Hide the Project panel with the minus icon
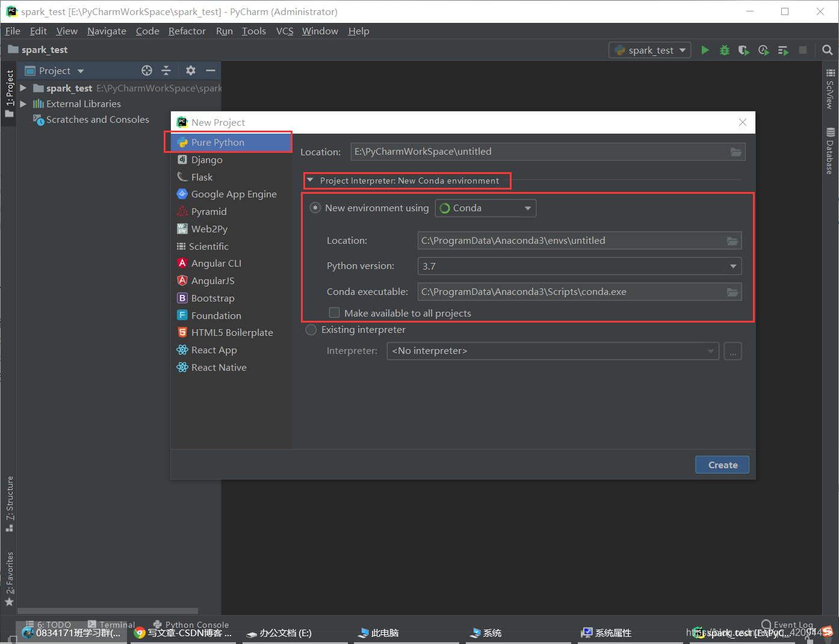Image resolution: width=839 pixels, height=644 pixels. click(211, 70)
